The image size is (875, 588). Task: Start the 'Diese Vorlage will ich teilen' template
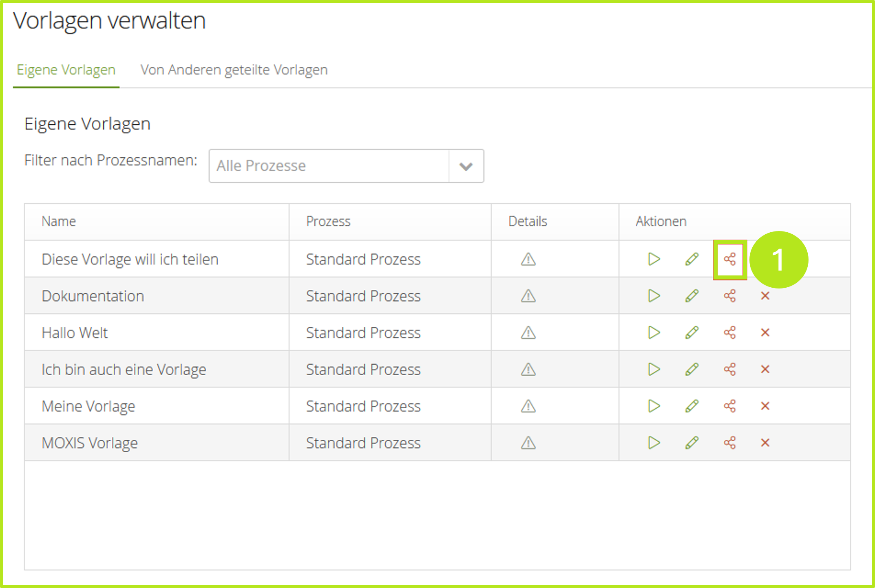tap(654, 259)
